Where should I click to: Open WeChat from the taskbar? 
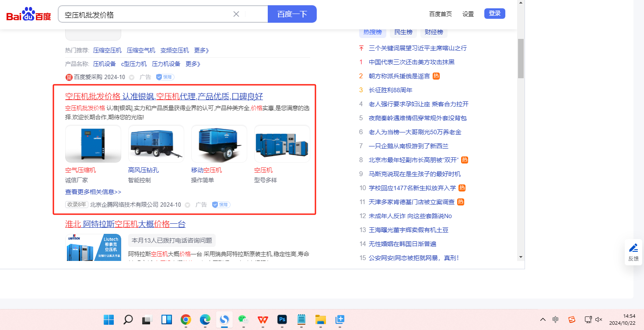click(x=243, y=320)
